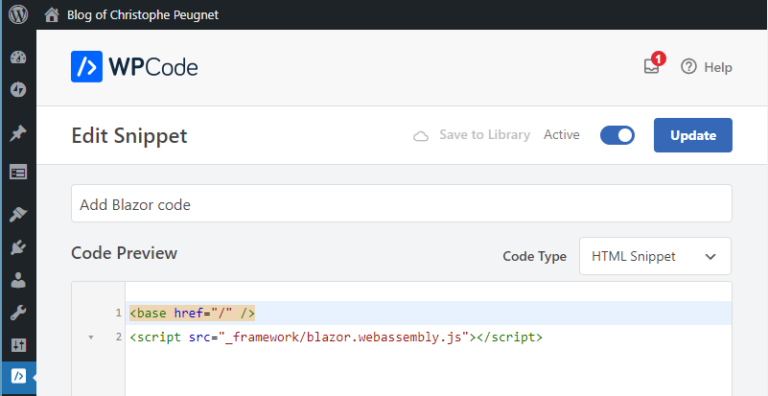The height and width of the screenshot is (396, 768).
Task: Collapse the fold arrow on code line 2
Action: 90,338
